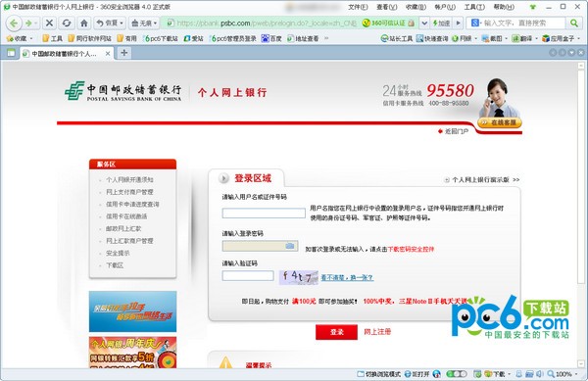Open the 爱站 bookmark
The image size is (588, 381).
[193, 38]
